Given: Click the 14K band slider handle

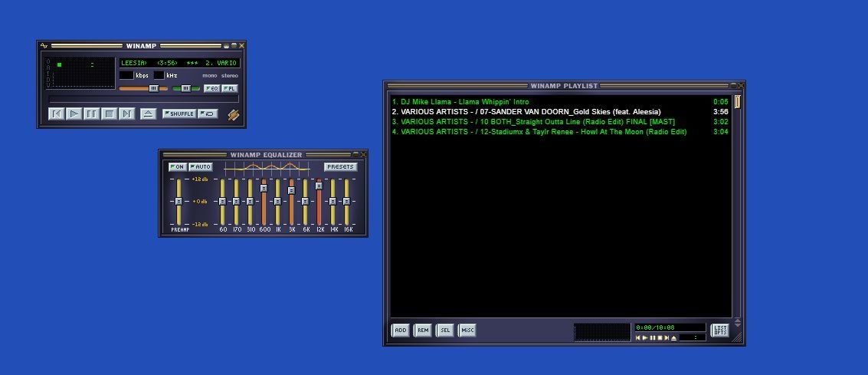Looking at the screenshot, I should (x=332, y=202).
